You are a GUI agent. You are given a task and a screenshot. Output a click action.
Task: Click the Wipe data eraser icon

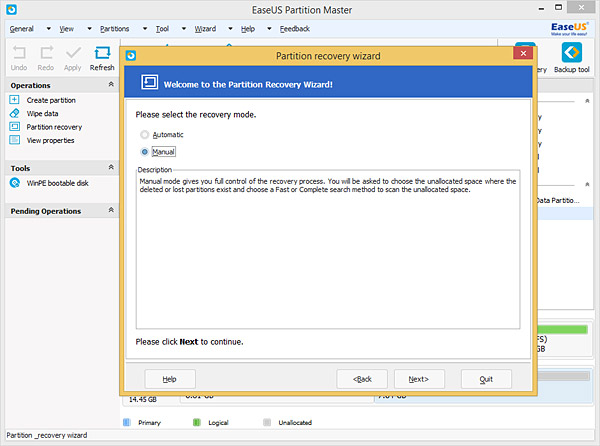[x=14, y=113]
